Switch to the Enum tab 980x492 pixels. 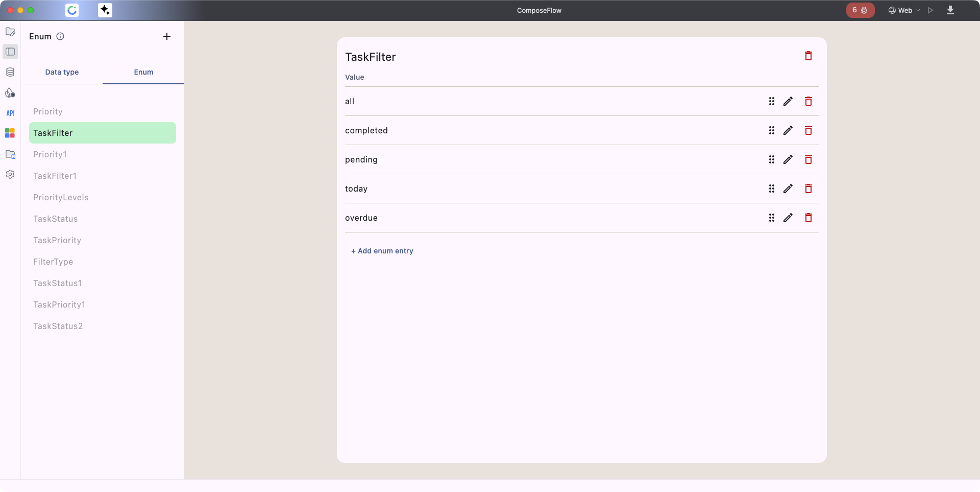pos(143,72)
